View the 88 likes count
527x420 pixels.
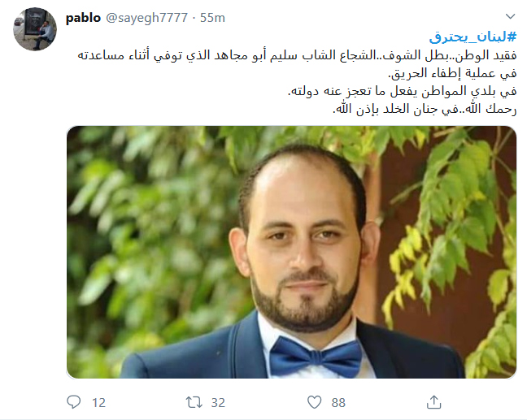[338, 403]
